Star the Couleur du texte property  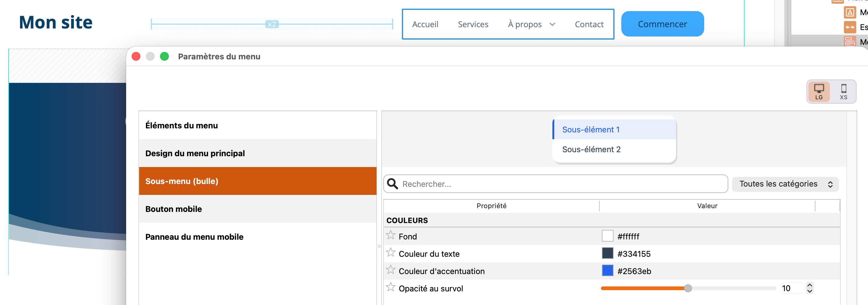(x=390, y=252)
